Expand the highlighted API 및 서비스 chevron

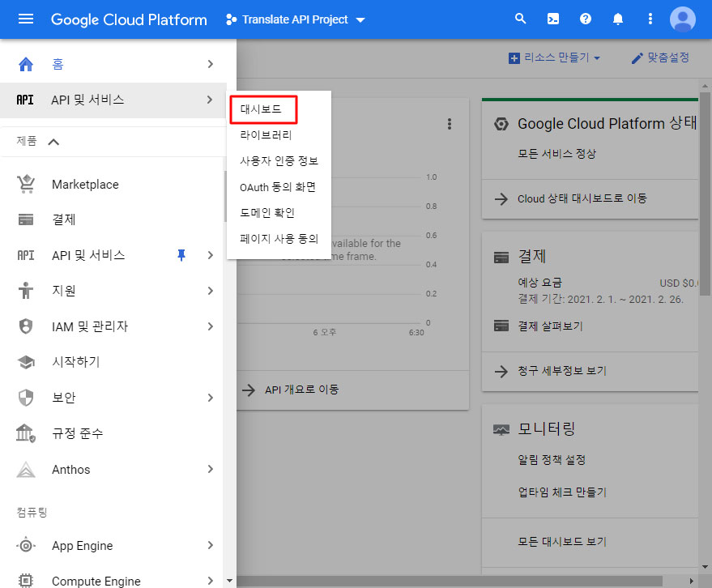pos(209,100)
